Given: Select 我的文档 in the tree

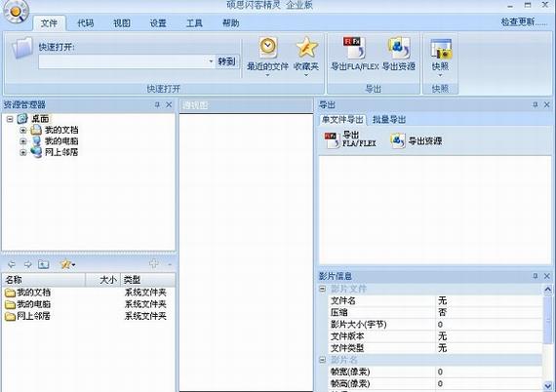Looking at the screenshot, I should (x=61, y=130).
